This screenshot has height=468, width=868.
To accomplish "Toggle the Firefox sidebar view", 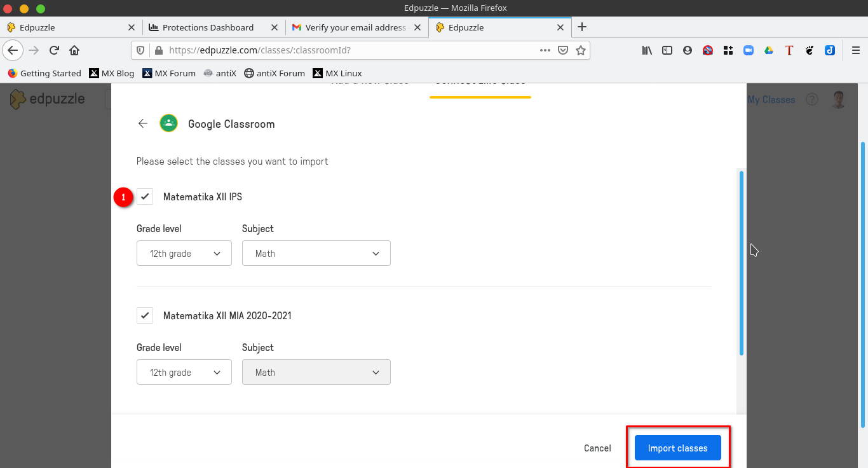I will tap(667, 50).
